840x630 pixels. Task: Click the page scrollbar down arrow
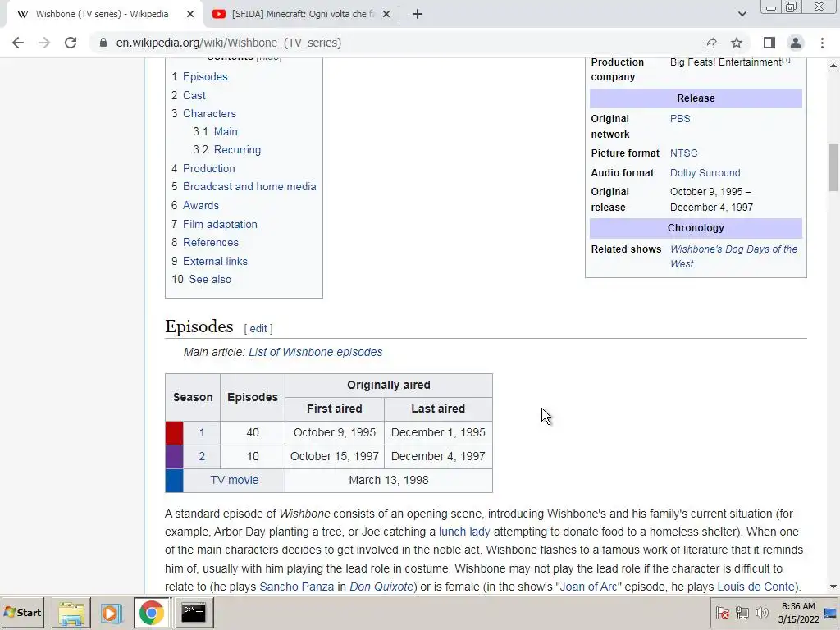(833, 587)
